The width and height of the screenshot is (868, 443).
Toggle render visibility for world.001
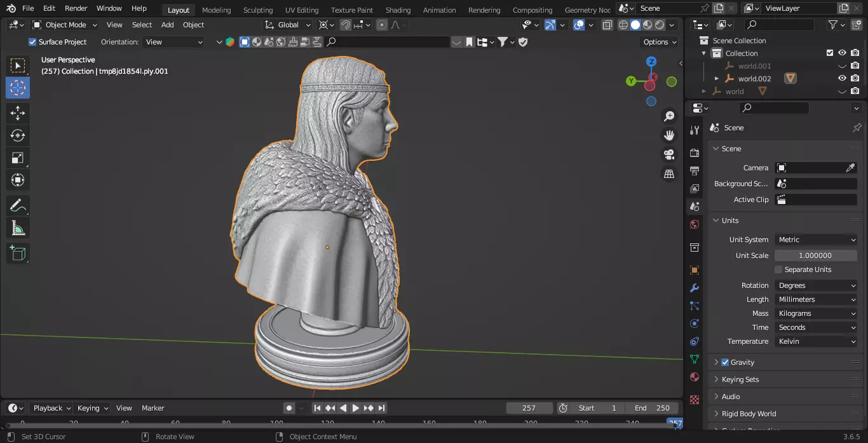pos(855,66)
